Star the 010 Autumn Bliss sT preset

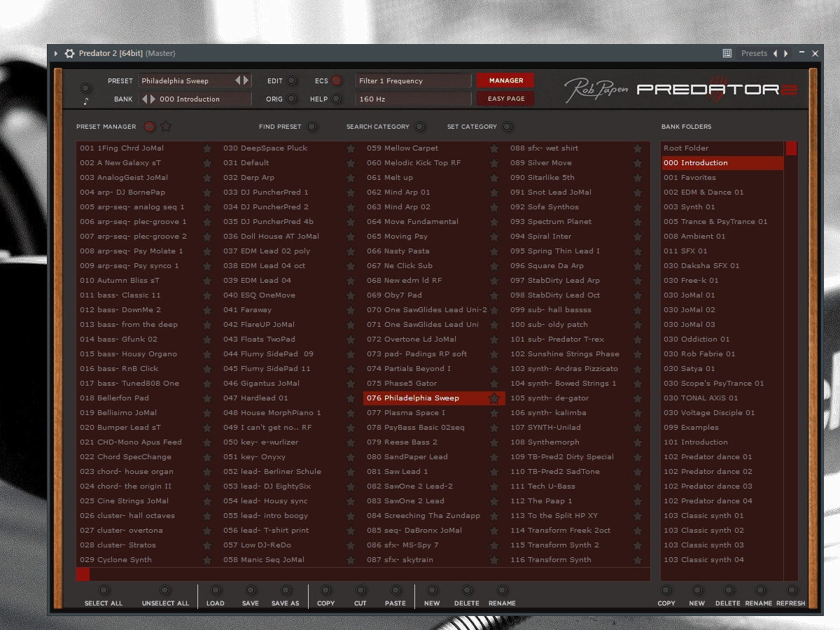click(207, 281)
